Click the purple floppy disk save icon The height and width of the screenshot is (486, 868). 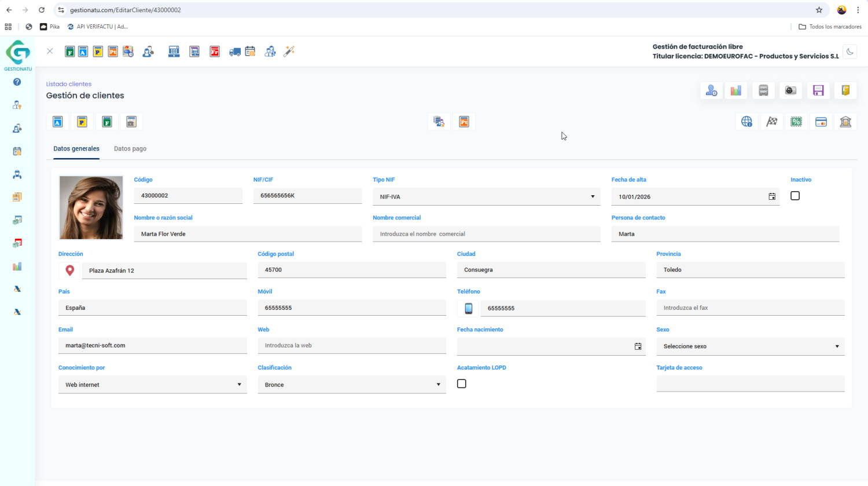click(x=818, y=90)
